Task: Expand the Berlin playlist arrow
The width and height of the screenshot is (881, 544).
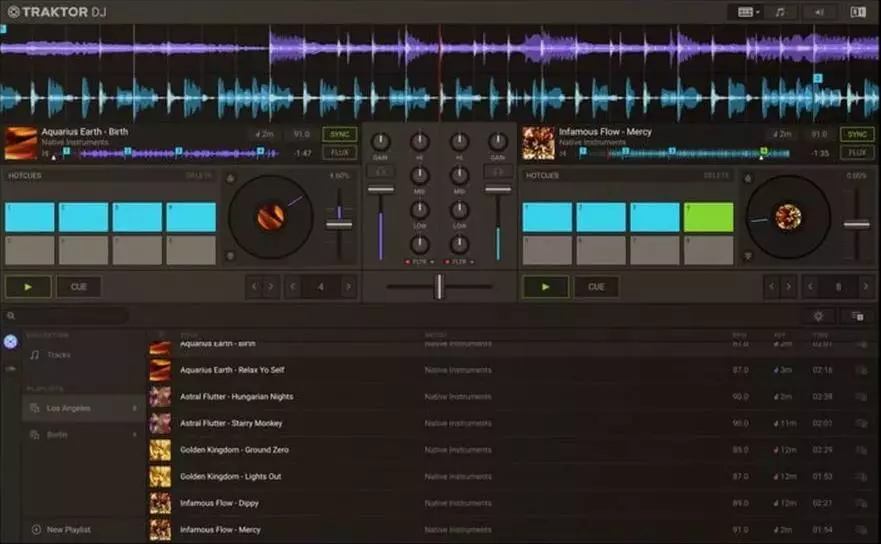Action: (x=135, y=434)
